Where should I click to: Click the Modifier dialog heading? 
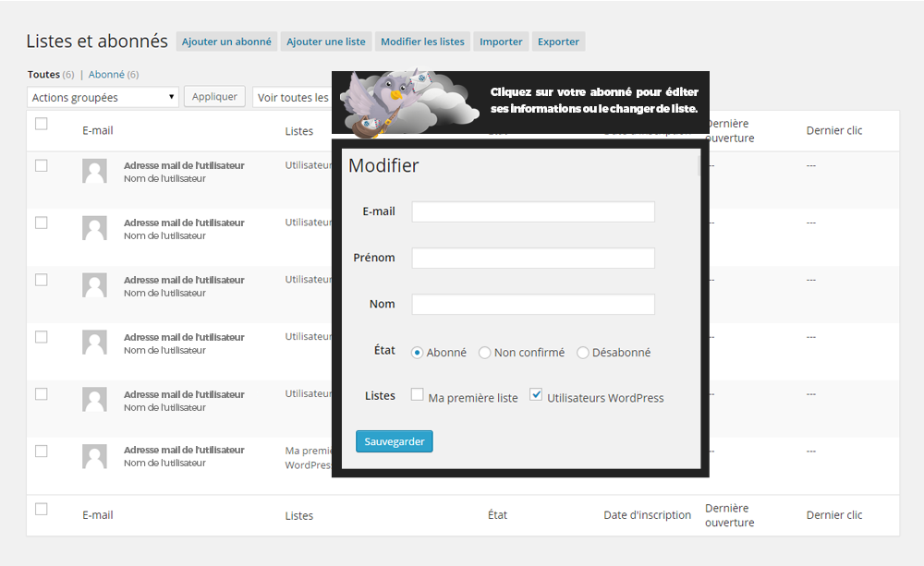point(383,165)
